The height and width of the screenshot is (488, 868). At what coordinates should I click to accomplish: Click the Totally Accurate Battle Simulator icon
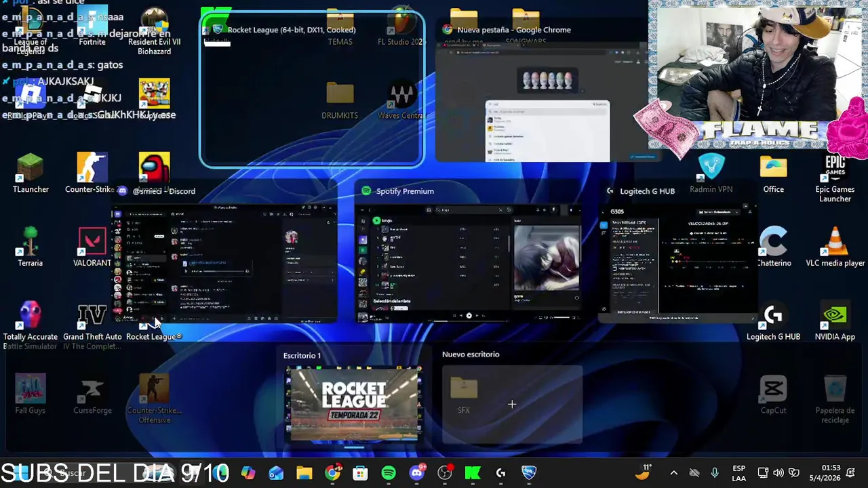pyautogui.click(x=31, y=325)
